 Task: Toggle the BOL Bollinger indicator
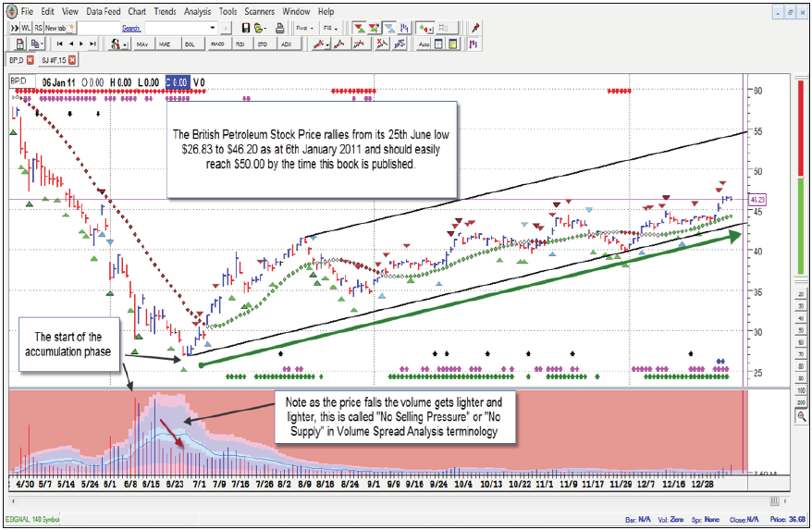point(191,44)
